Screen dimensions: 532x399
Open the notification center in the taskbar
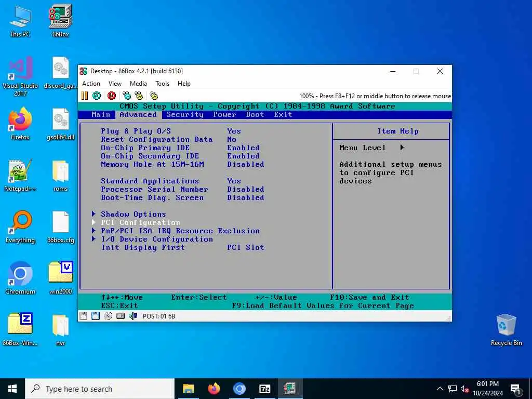click(x=515, y=389)
